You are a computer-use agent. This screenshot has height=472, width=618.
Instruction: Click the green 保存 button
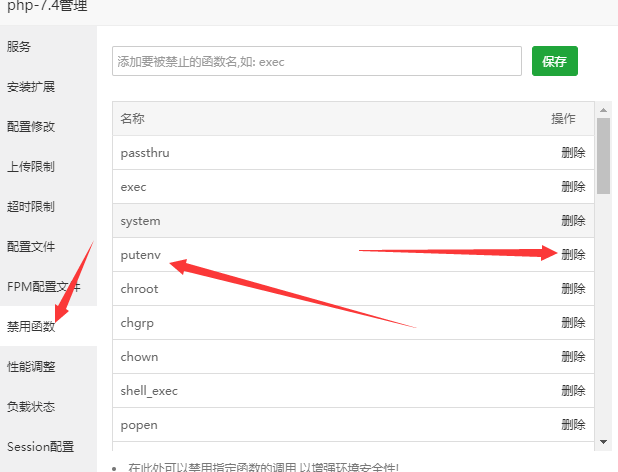[555, 61]
